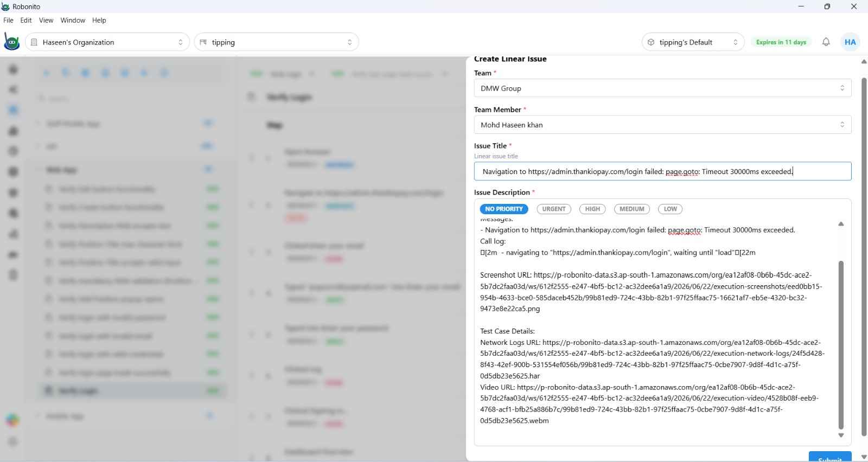Click the 'Linear issue title' hint text

tap(496, 156)
